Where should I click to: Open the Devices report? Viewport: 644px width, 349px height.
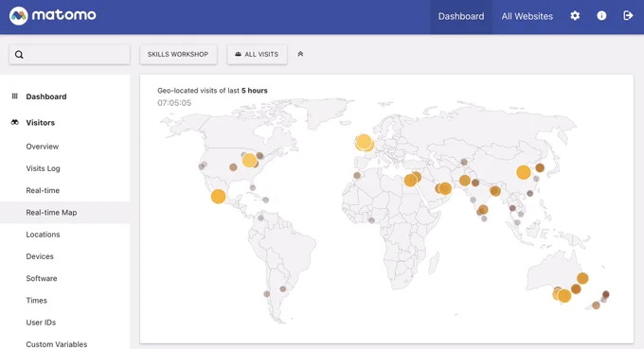(x=40, y=256)
